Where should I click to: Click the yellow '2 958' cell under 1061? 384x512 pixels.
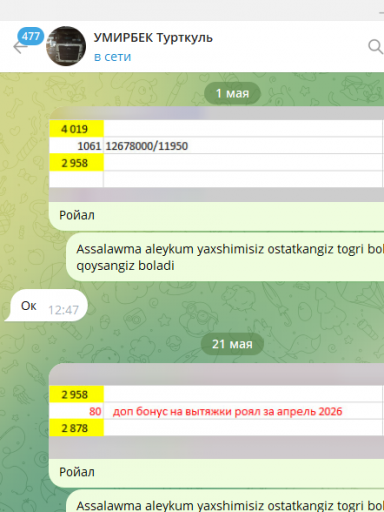(76, 163)
